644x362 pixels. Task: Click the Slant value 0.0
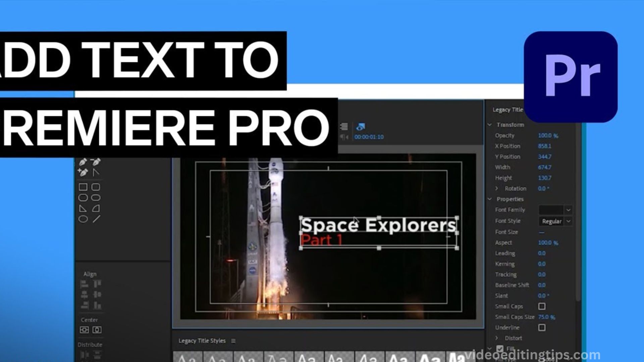[x=543, y=296]
